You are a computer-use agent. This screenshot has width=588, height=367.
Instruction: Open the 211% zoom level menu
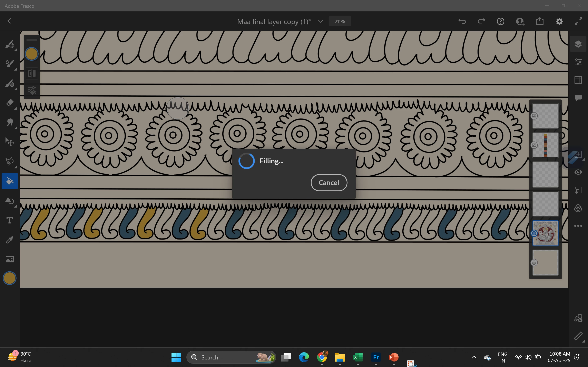[340, 21]
